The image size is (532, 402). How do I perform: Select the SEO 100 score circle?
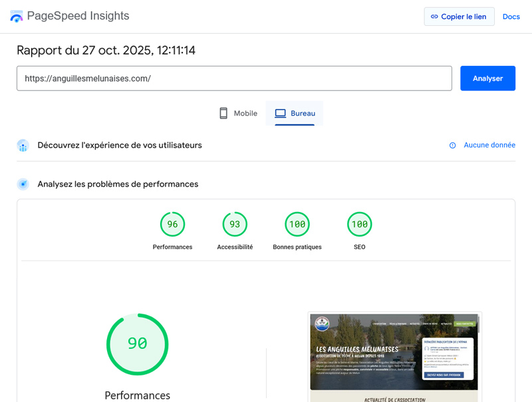click(359, 224)
